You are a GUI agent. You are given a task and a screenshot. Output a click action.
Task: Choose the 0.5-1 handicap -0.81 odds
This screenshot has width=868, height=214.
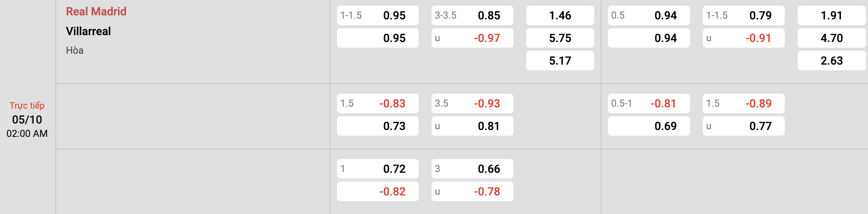[x=648, y=103]
